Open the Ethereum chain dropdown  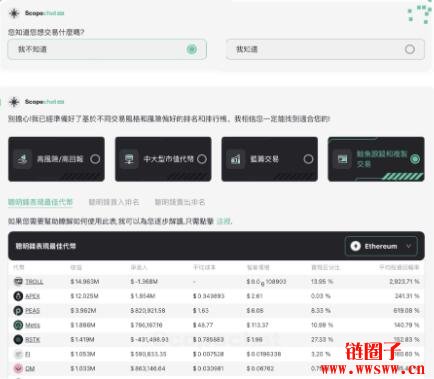tap(381, 246)
